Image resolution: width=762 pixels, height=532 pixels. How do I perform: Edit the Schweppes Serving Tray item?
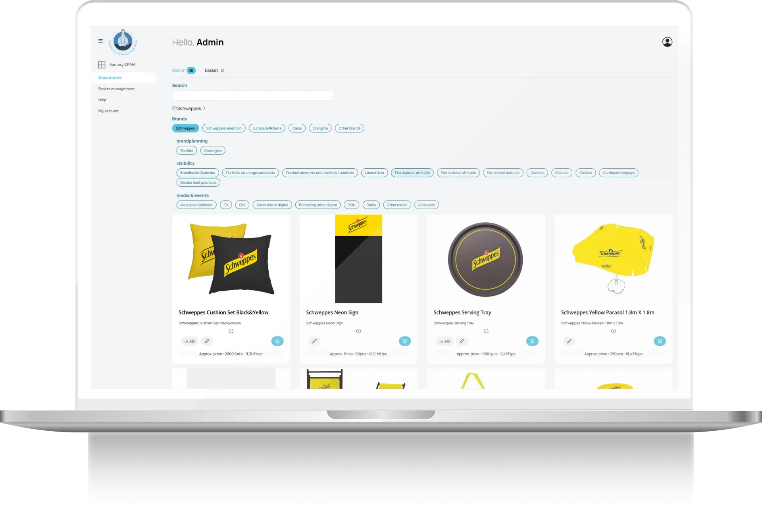pos(462,341)
